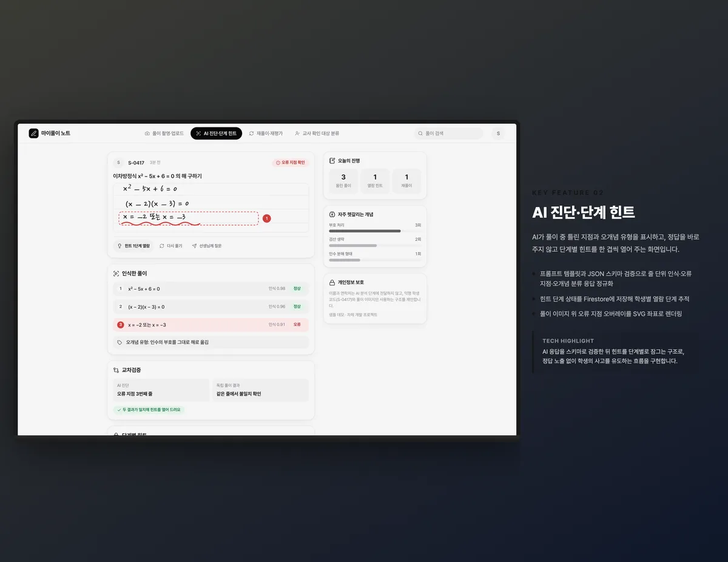The width and height of the screenshot is (728, 562).
Task: Click the tag icon beside 오개념 유형
Action: [120, 342]
